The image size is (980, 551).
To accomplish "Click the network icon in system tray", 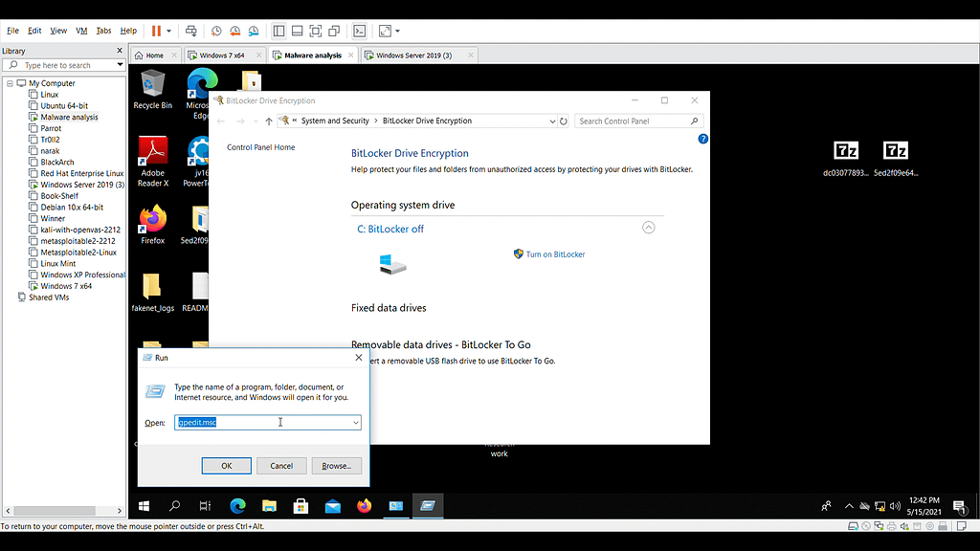I will coord(880,506).
